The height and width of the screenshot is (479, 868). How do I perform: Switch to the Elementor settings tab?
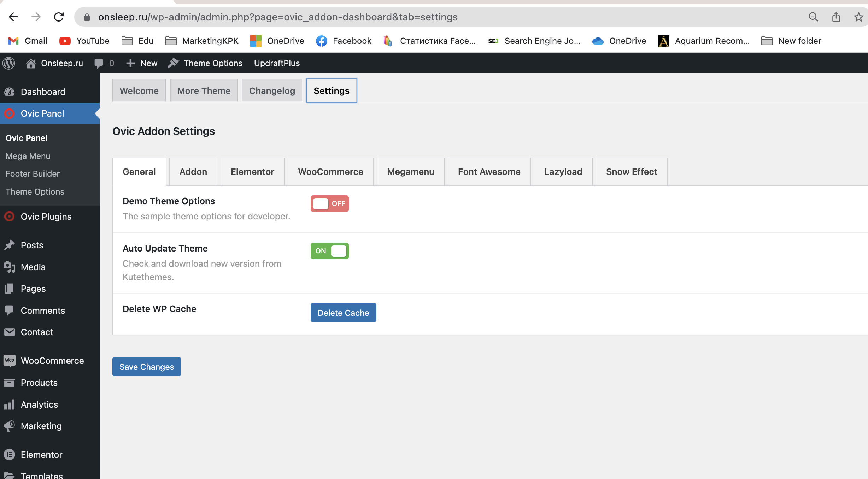[253, 172]
